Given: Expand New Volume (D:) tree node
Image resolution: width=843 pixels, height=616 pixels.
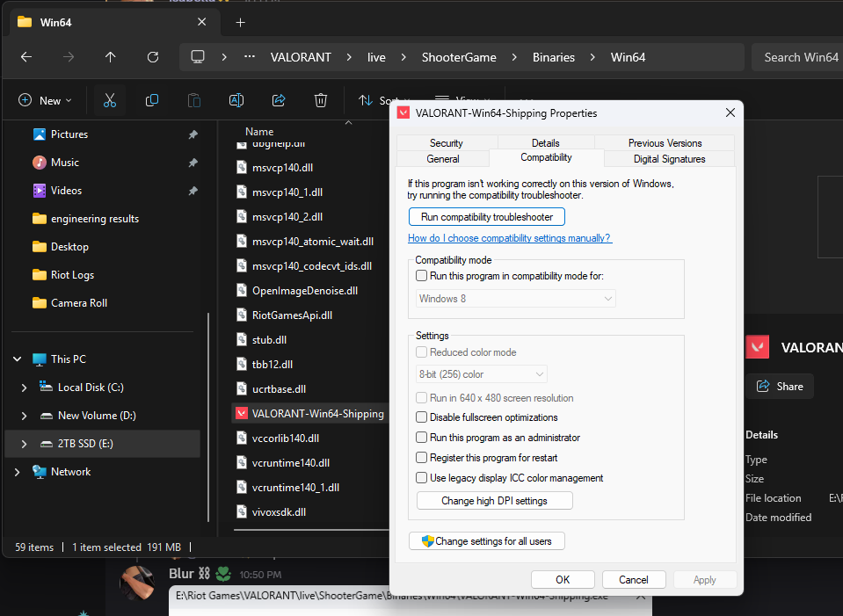Looking at the screenshot, I should [x=25, y=416].
